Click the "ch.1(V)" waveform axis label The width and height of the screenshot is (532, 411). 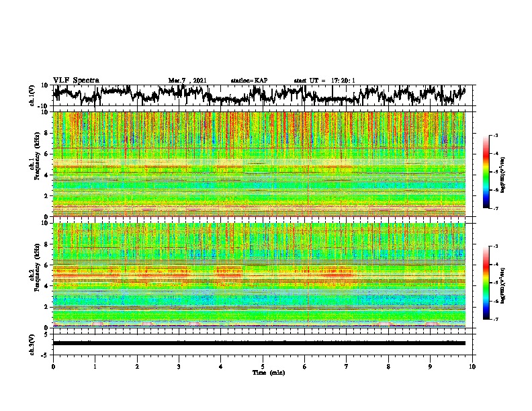(x=32, y=95)
